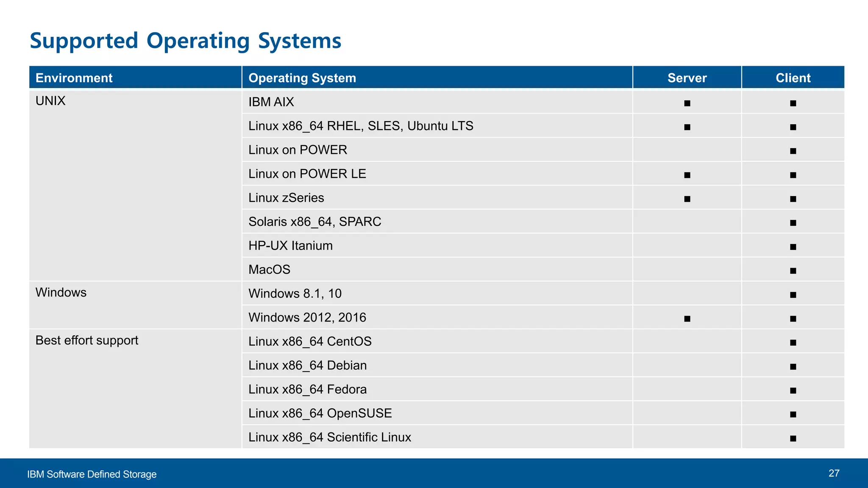Click the Linux x86_64 CentOS cell

pos(310,341)
